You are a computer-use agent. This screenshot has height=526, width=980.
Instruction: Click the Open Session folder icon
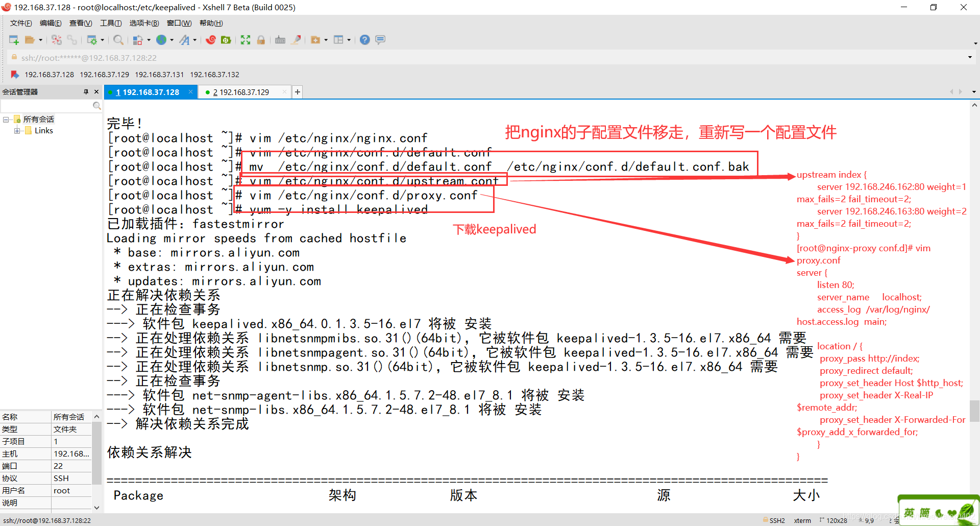(x=30, y=40)
